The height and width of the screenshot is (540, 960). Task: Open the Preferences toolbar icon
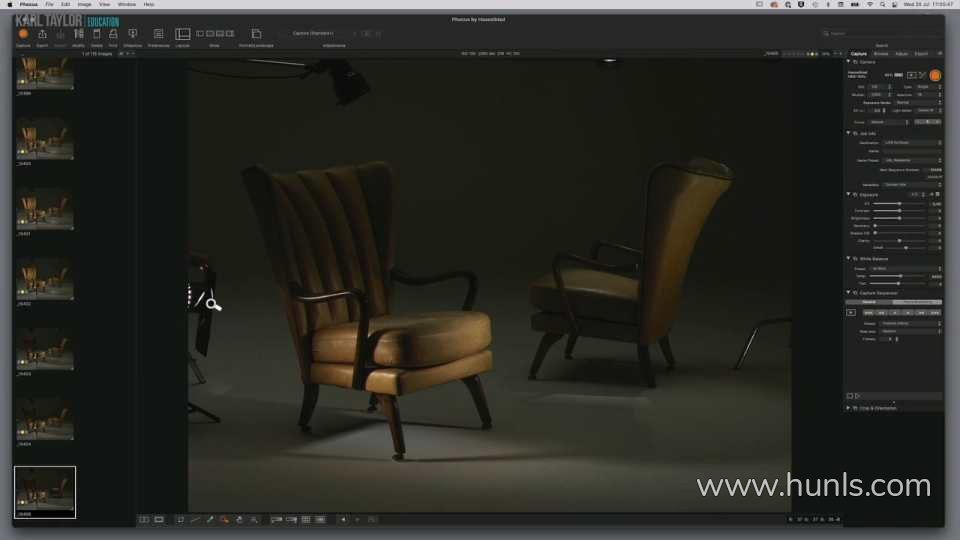[159, 34]
